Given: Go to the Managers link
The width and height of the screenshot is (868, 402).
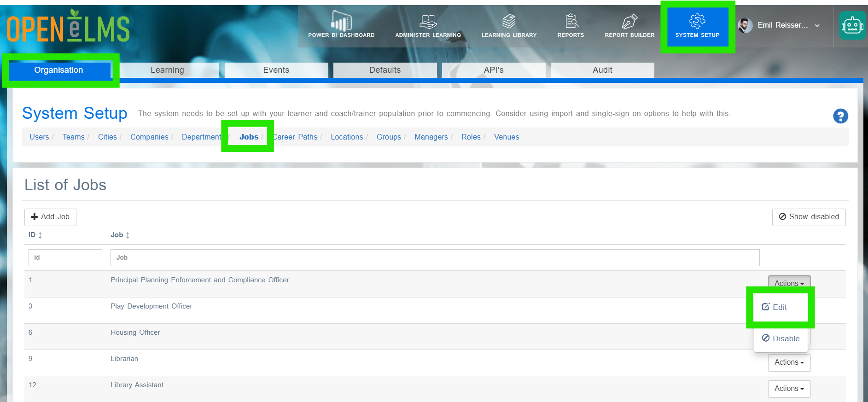Looking at the screenshot, I should point(431,137).
